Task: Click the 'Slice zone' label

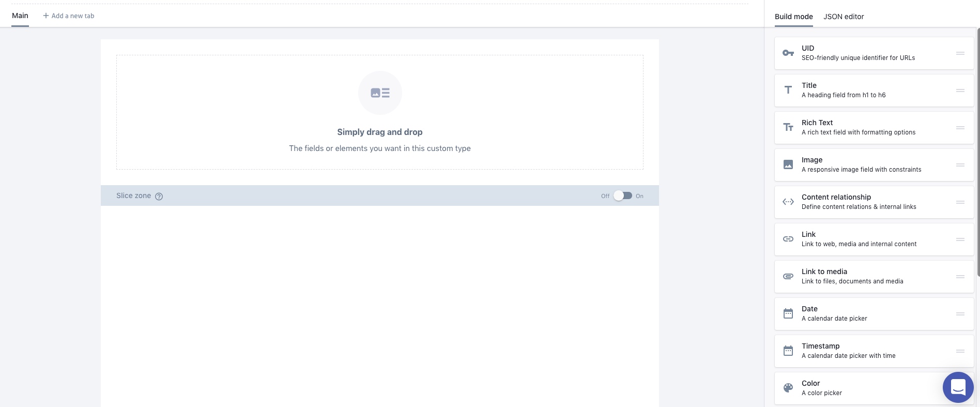Action: click(x=133, y=195)
